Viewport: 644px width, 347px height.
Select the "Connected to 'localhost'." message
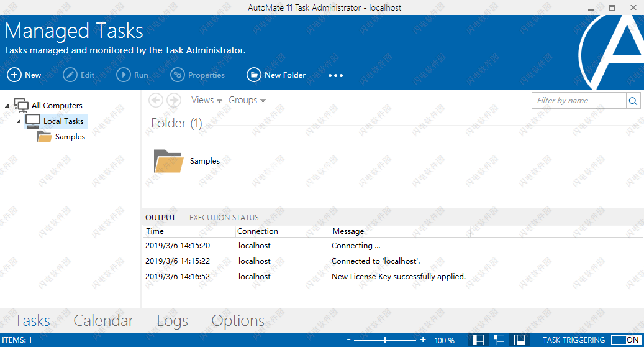[x=376, y=261]
